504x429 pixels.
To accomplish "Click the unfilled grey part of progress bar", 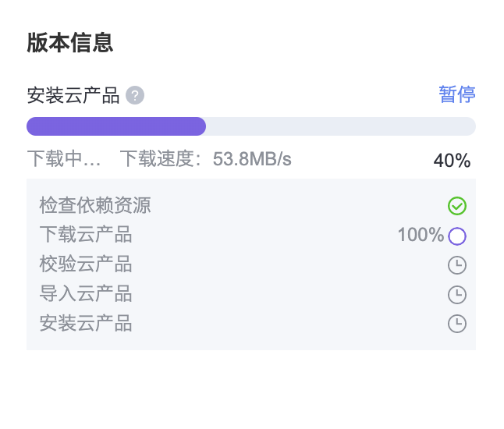I will [340, 126].
